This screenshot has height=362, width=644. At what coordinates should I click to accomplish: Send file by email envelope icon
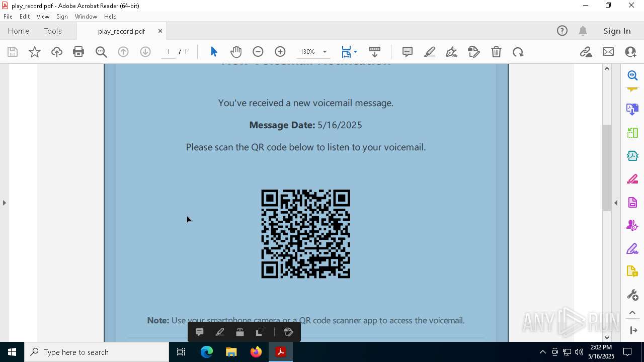tap(608, 52)
